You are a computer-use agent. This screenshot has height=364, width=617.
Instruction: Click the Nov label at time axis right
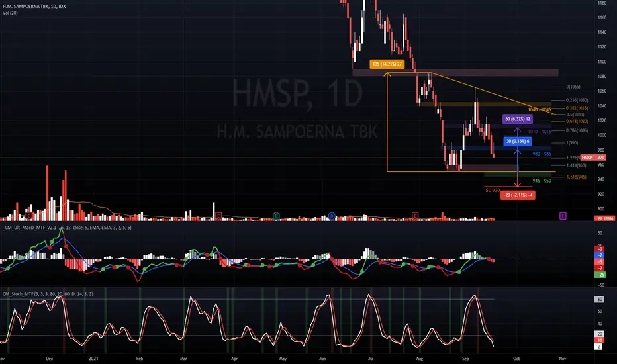coord(563,359)
